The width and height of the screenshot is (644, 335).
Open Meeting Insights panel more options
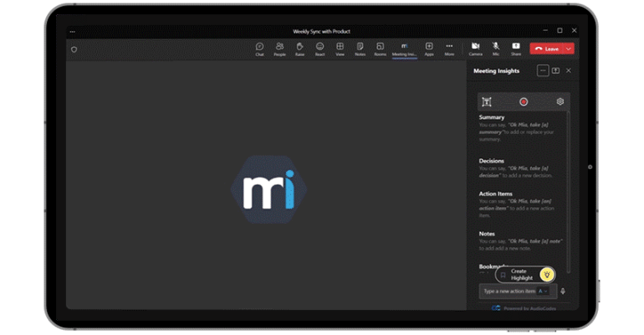click(x=543, y=70)
